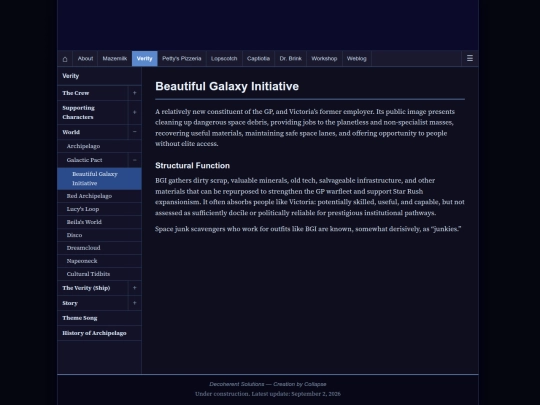This screenshot has height=405, width=540.
Task: Open the Theme Song page
Action: [x=99, y=318]
